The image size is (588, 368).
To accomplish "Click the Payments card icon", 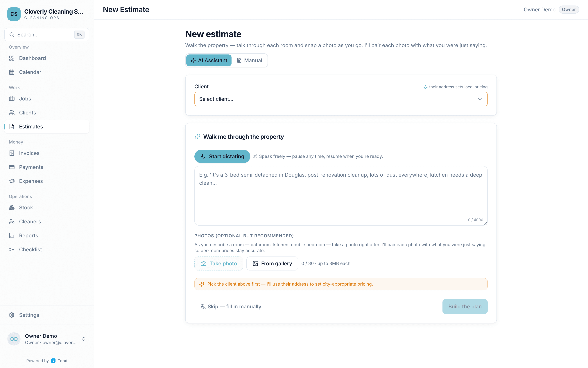I will pos(12,167).
